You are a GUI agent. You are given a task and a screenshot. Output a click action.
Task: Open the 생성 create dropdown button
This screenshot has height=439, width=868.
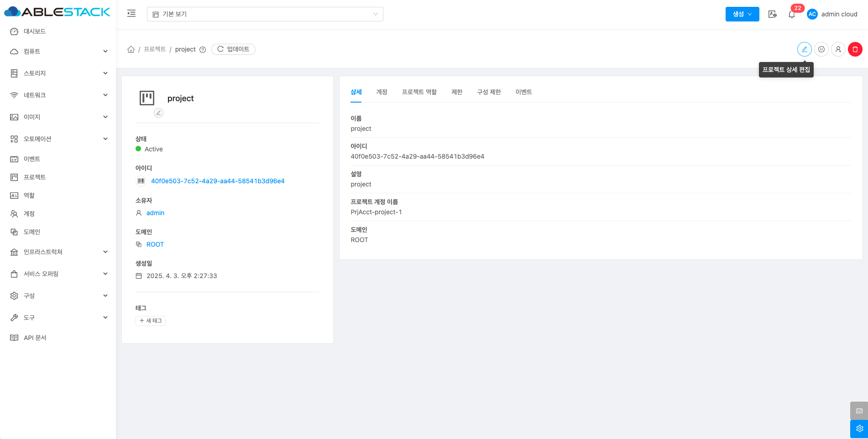tap(742, 14)
